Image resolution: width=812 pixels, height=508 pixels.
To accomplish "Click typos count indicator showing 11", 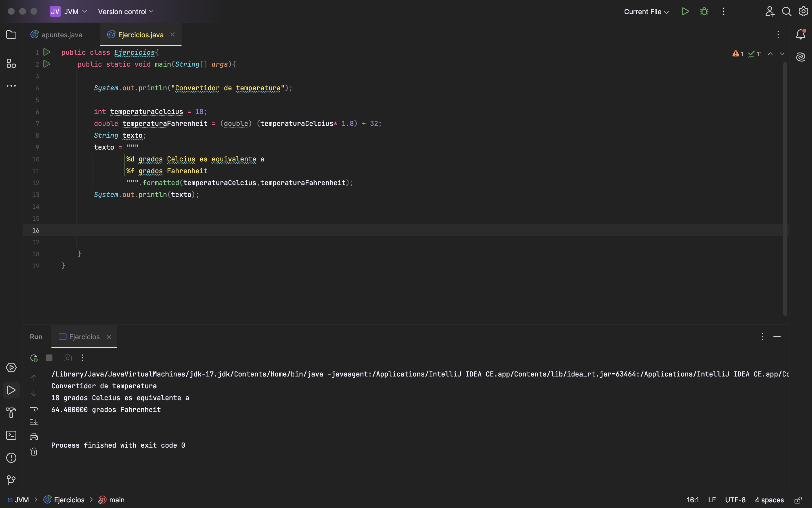I will tap(755, 54).
